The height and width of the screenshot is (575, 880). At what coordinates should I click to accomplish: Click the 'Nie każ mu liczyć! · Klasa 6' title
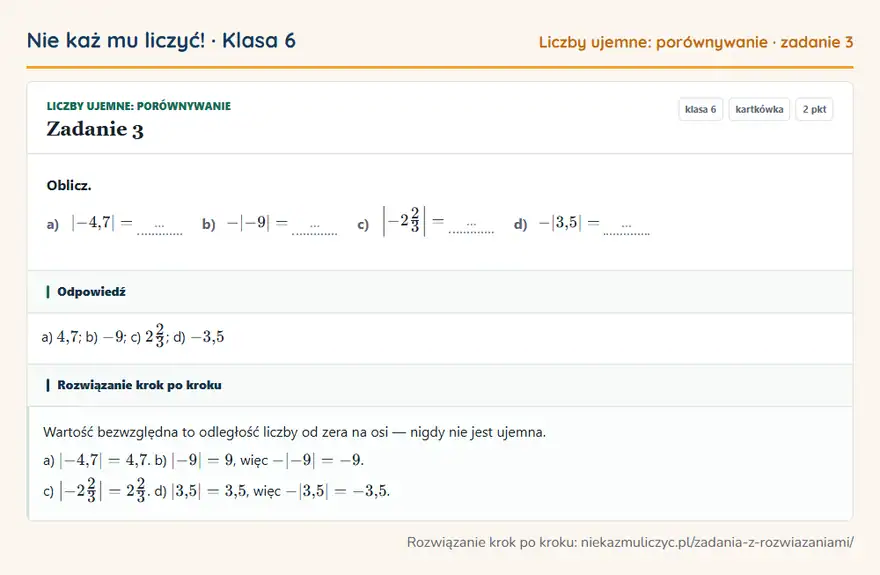coord(161,41)
